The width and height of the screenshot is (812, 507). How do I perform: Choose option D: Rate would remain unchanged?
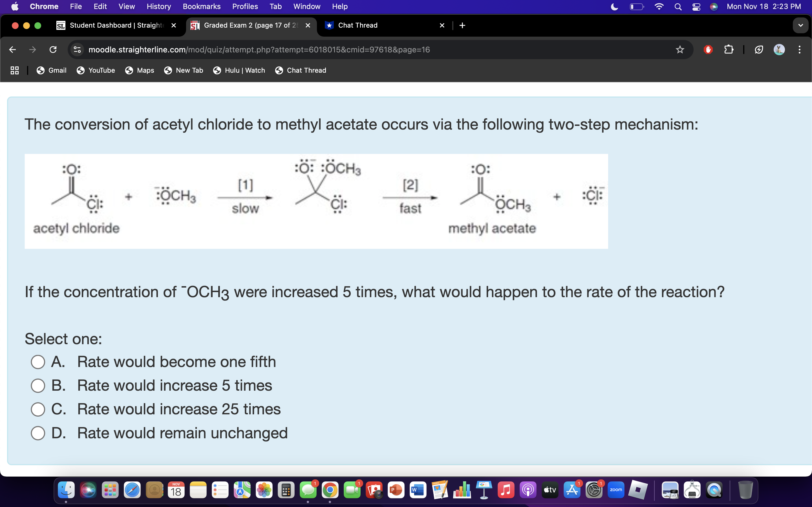click(x=38, y=433)
